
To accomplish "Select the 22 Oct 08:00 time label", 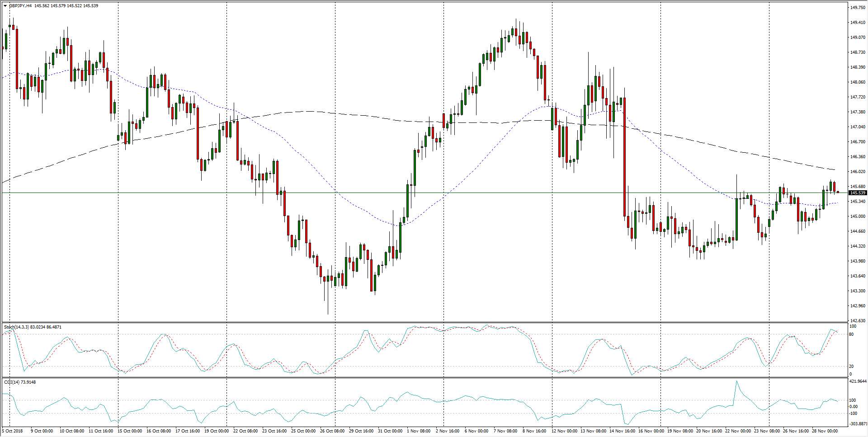I will tap(245, 431).
